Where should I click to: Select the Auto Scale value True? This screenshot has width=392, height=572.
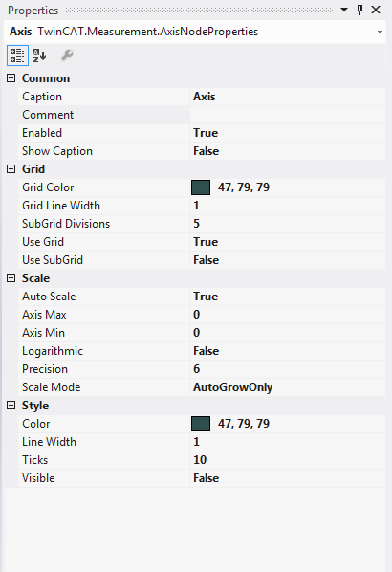tap(288, 297)
